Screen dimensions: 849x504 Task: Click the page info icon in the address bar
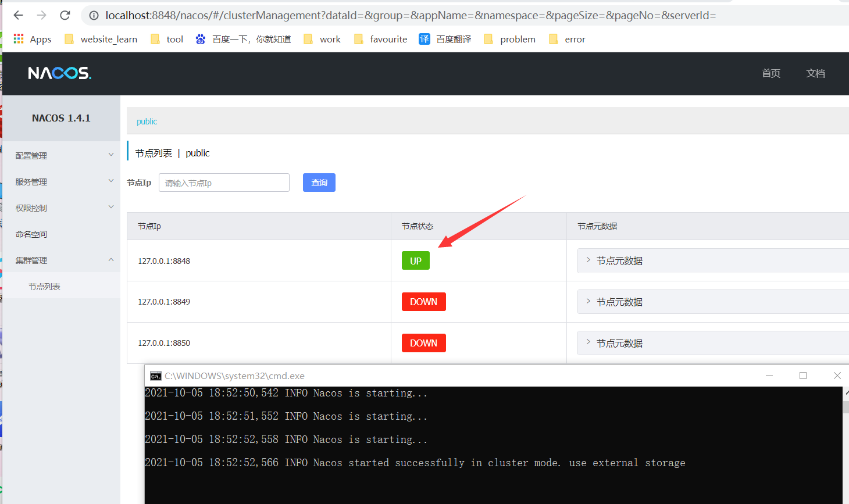[x=94, y=15]
